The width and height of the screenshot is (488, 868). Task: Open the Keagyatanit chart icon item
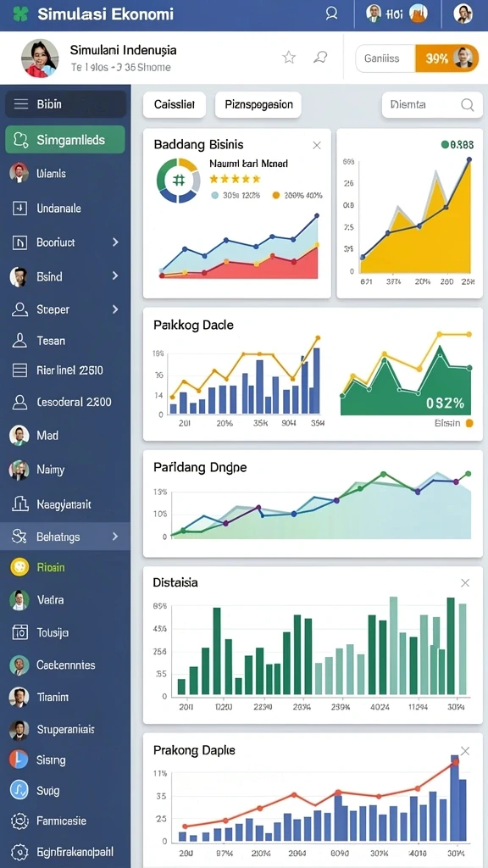[19, 504]
